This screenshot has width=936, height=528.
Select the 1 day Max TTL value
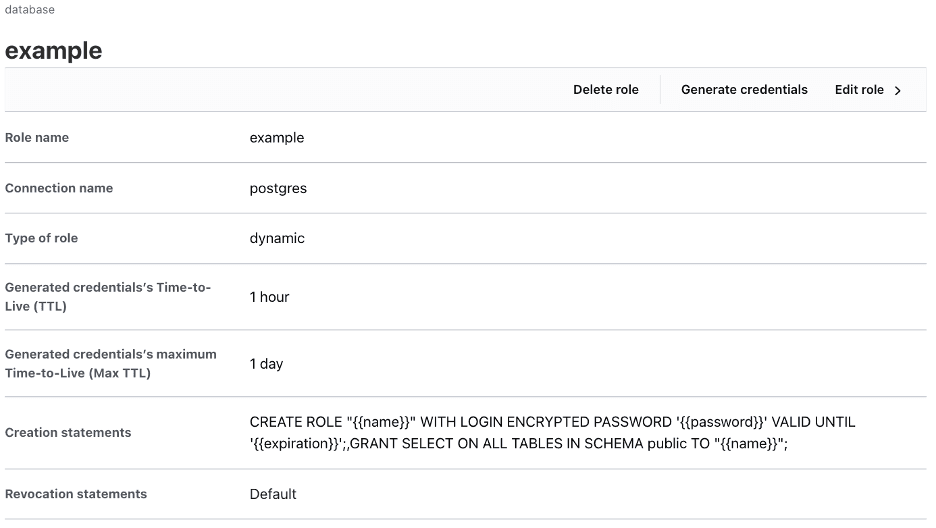pos(266,364)
